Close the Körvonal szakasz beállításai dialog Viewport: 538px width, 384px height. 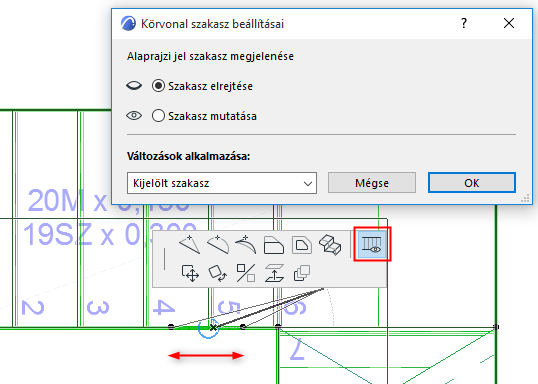pyautogui.click(x=509, y=23)
